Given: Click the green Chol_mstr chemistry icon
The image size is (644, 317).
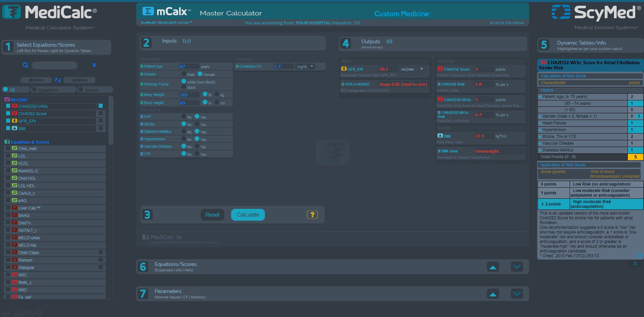Looking at the screenshot, I should click(15, 148).
